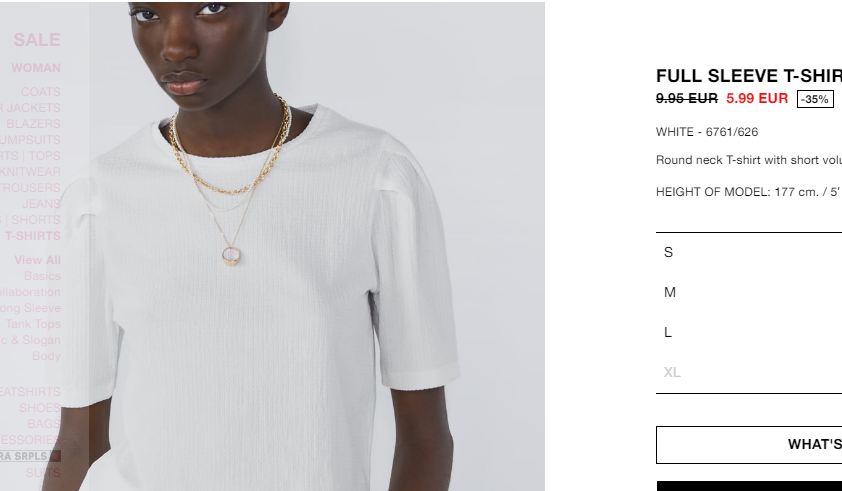Open the KNITWEAR category
This screenshot has height=491, width=842.
[30, 172]
